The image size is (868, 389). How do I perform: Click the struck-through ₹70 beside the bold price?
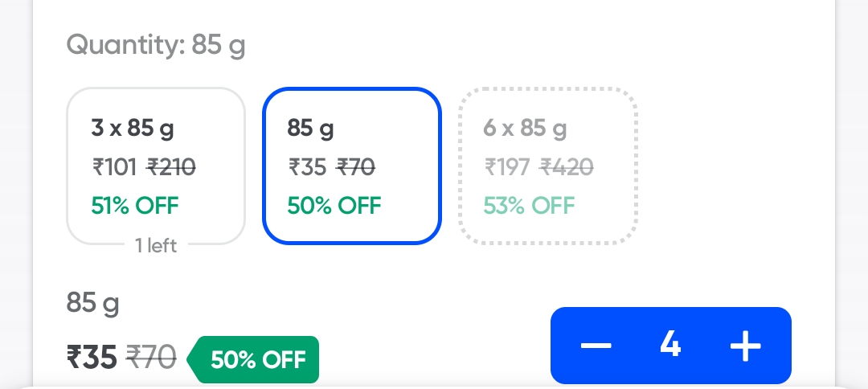153,358
